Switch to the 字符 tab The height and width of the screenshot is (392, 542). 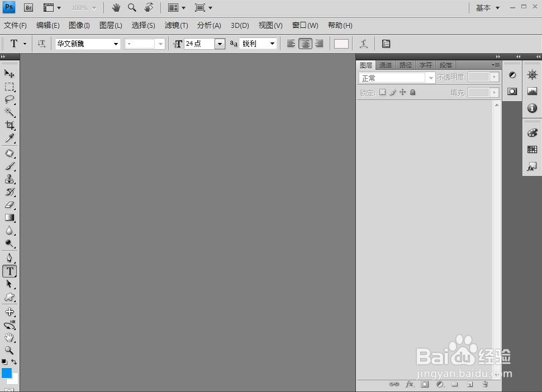(426, 65)
